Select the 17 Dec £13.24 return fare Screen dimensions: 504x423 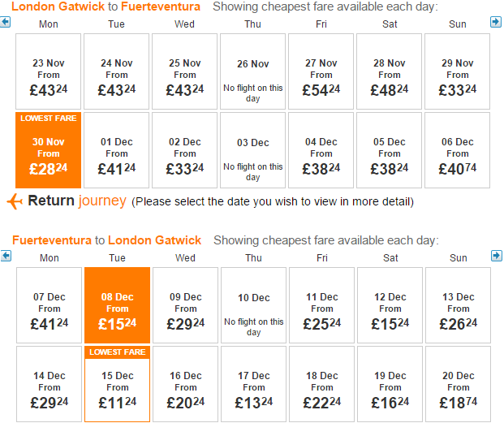tap(253, 384)
